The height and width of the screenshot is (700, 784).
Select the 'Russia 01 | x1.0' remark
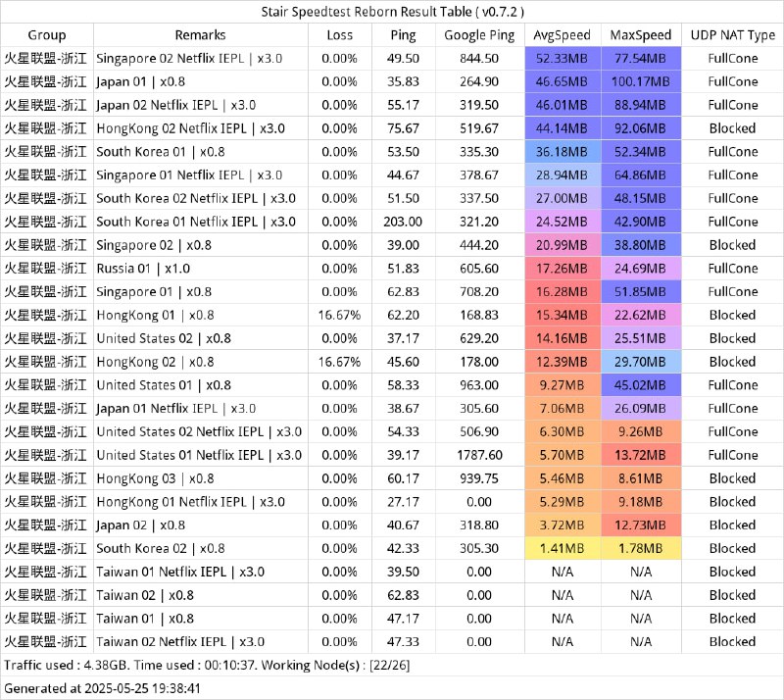143,269
